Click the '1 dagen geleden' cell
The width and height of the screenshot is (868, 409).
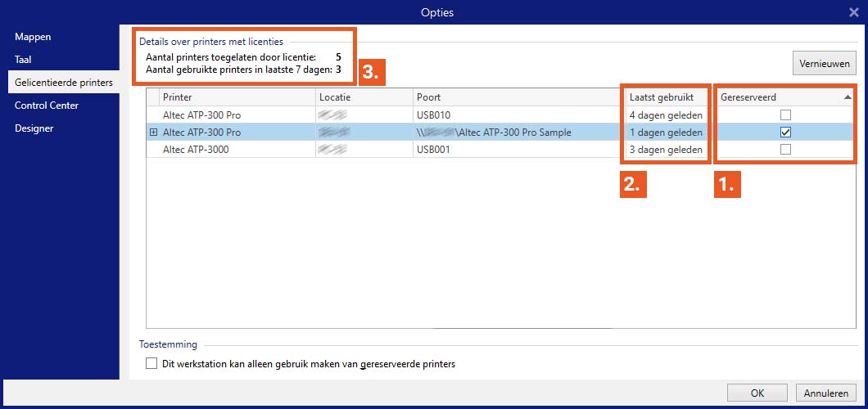(x=666, y=133)
